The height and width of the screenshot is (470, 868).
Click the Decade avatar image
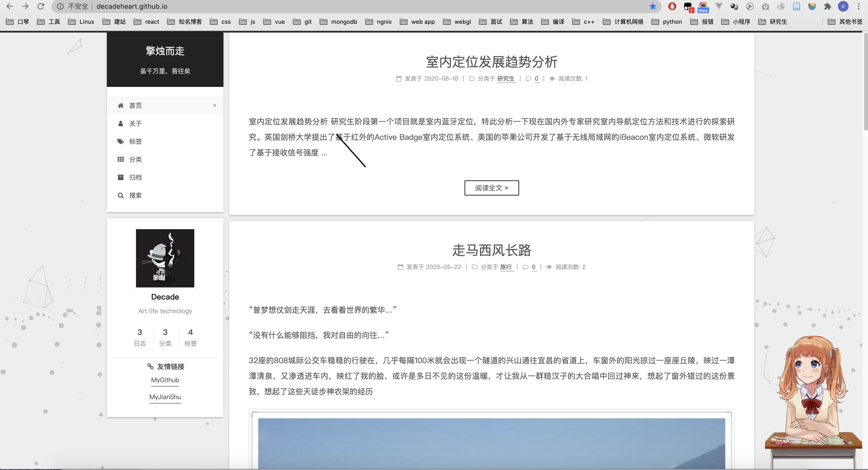pyautogui.click(x=165, y=258)
